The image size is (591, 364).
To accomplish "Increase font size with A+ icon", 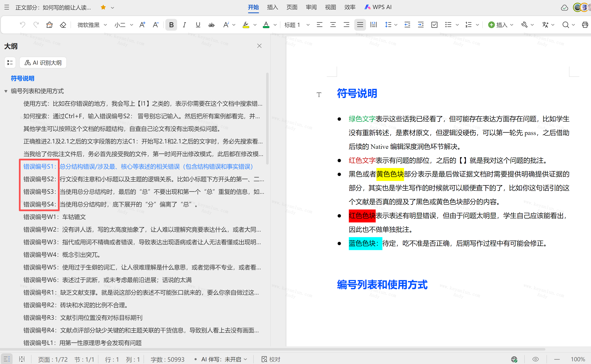I will click(142, 25).
